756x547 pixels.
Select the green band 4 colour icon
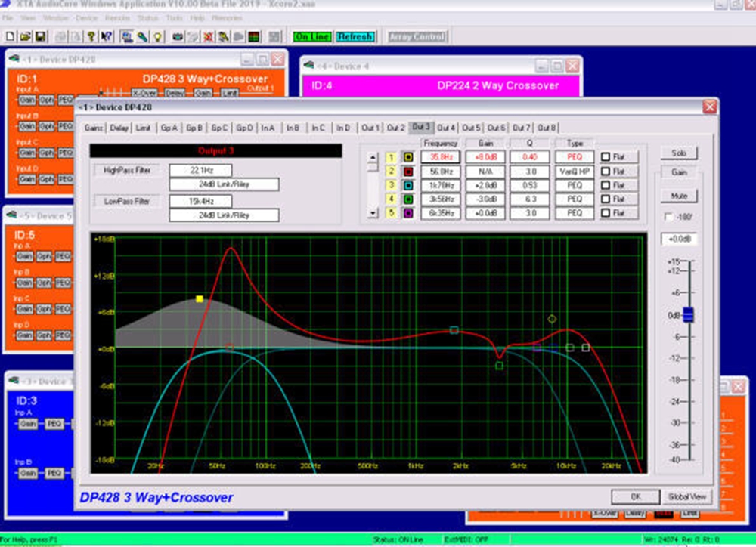(x=408, y=199)
